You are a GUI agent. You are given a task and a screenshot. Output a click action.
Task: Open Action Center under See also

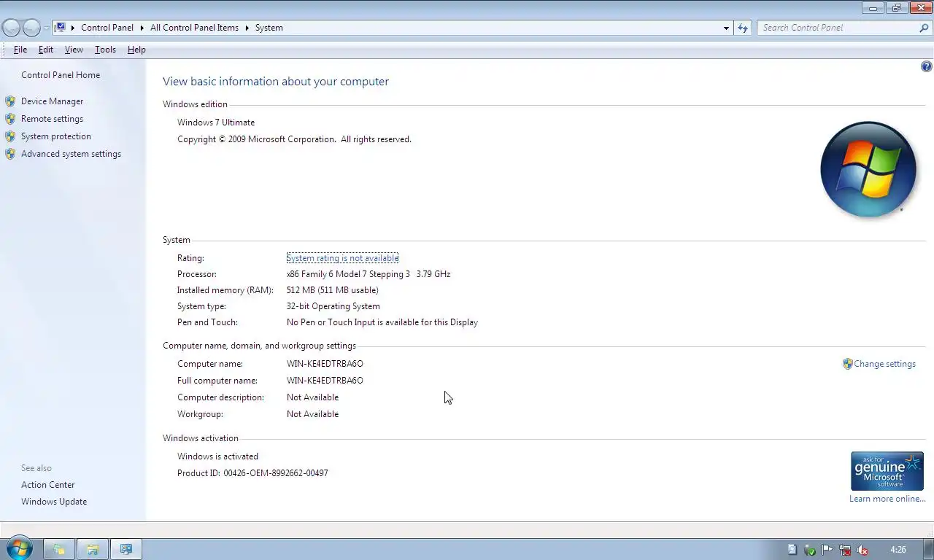47,485
